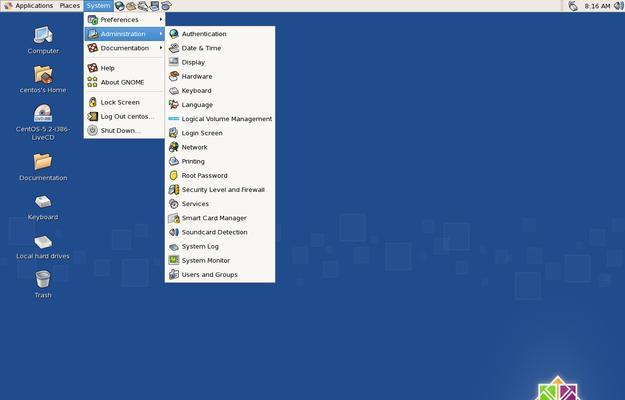Expand the Documentation submenu in System menu
Screen dimensions: 625x400
point(125,48)
